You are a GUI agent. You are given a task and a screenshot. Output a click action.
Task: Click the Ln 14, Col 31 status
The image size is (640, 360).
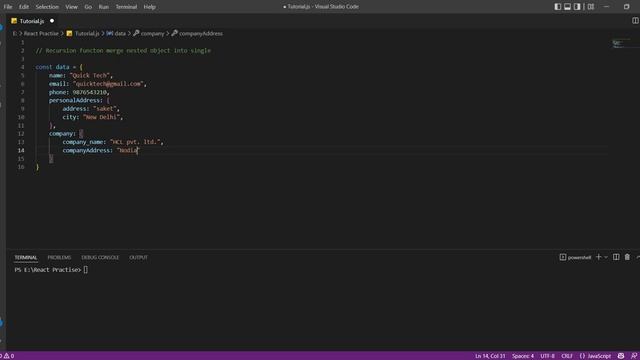[490, 356]
